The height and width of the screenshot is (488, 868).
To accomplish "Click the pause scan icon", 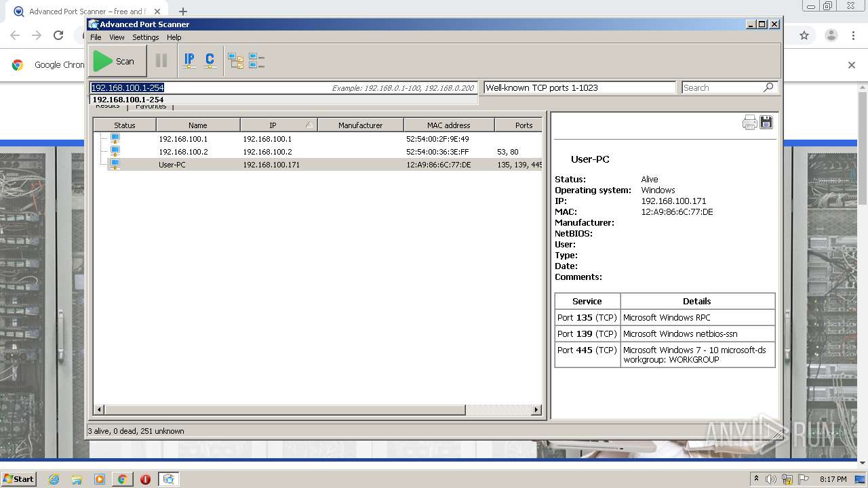I will [x=161, y=61].
